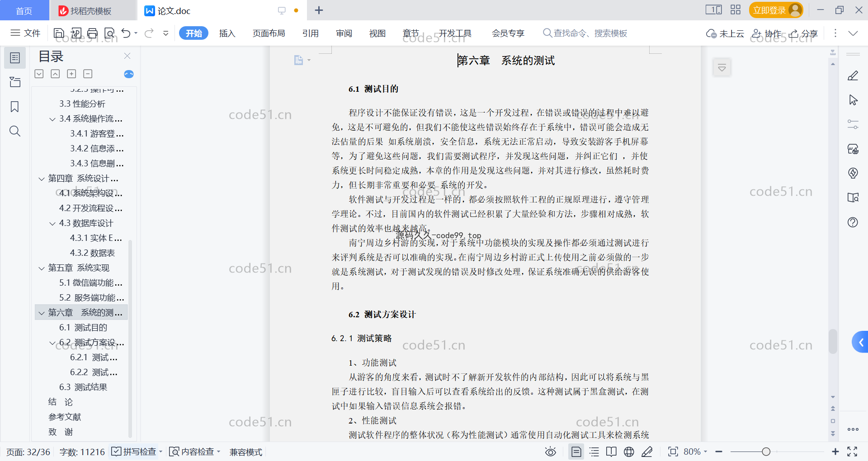This screenshot has width=868, height=461.
Task: Click the blue side panel expand arrow
Action: (x=860, y=342)
